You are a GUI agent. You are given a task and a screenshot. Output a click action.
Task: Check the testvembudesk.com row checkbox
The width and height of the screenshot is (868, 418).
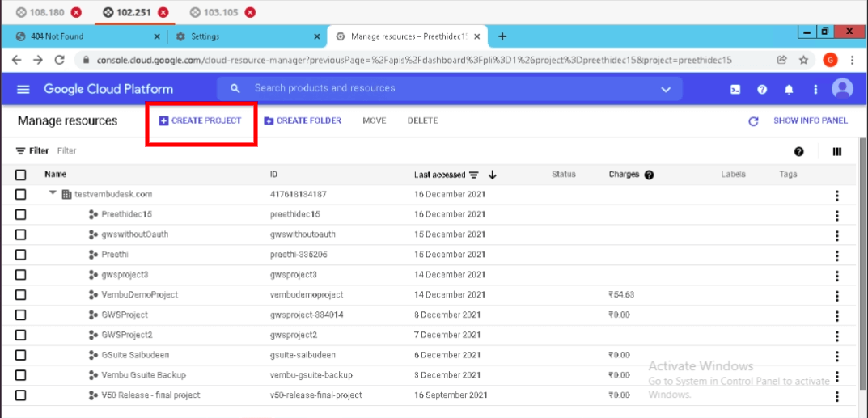(20, 195)
